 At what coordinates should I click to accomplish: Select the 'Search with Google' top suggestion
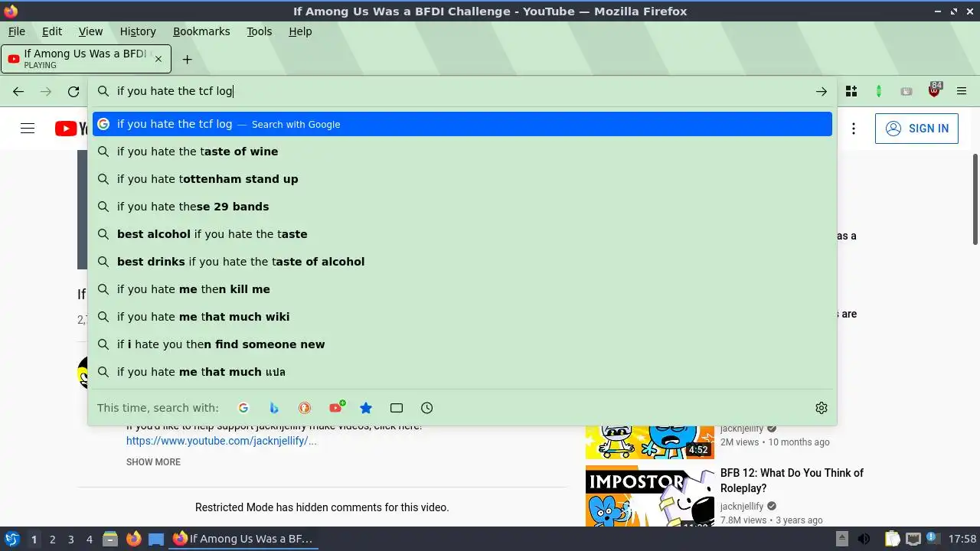[462, 124]
